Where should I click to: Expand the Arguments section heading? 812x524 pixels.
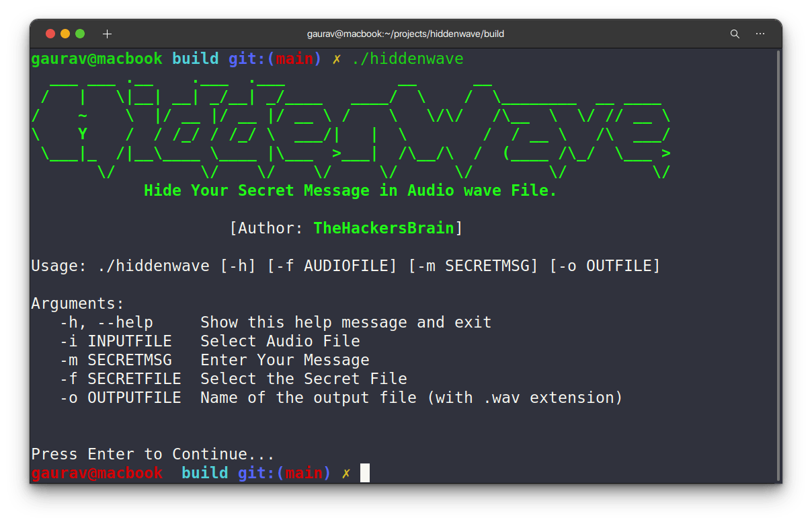coord(77,303)
